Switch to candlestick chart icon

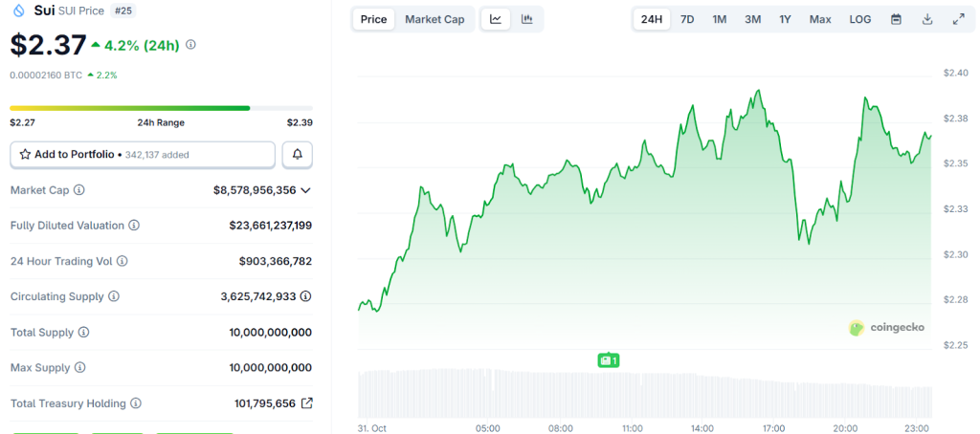pyautogui.click(x=526, y=19)
